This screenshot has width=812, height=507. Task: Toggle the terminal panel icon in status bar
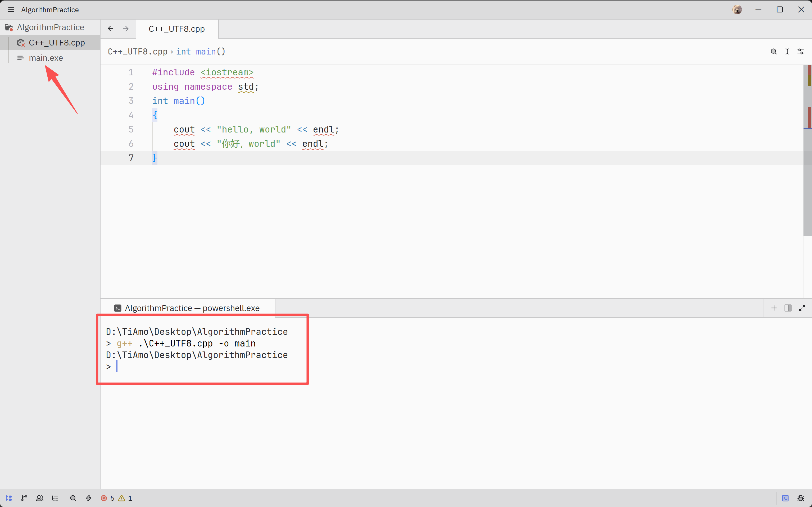coord(785,498)
